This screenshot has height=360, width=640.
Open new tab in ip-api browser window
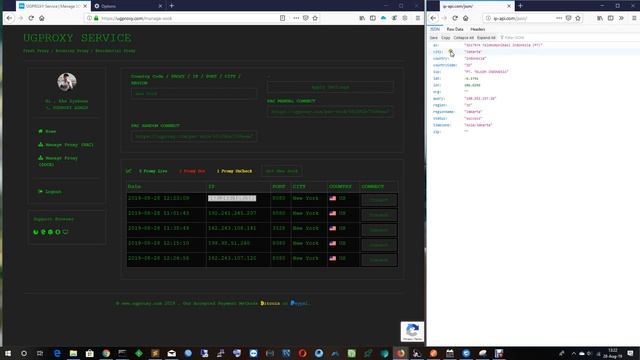point(520,6)
